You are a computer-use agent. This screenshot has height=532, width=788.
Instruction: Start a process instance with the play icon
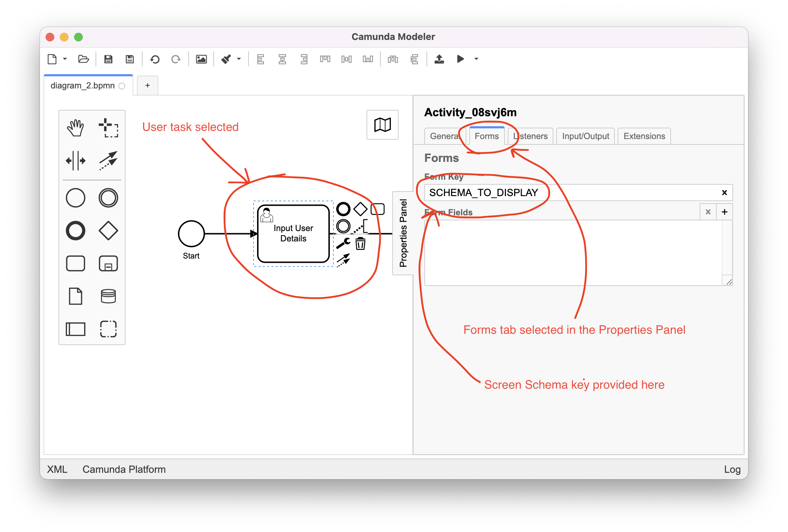461,59
